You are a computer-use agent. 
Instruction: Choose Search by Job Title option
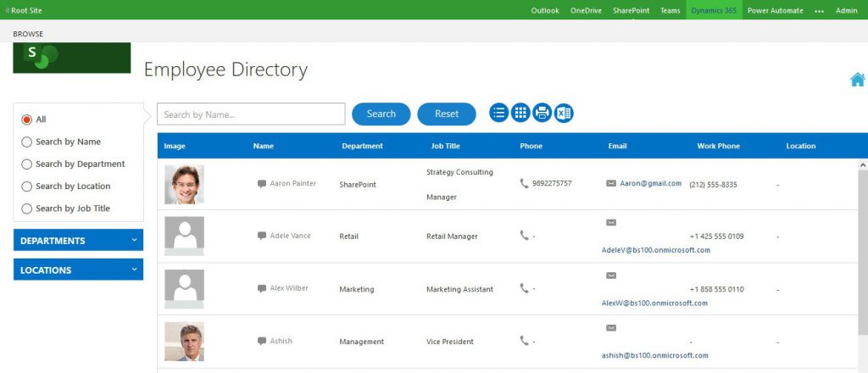(x=26, y=209)
